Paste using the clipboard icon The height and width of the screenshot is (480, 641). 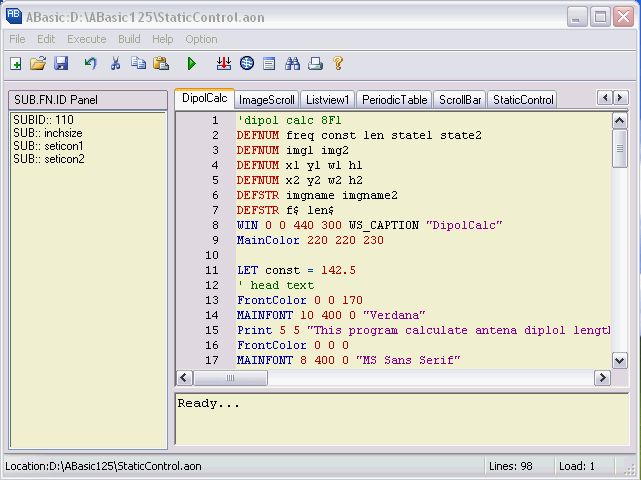(160, 64)
